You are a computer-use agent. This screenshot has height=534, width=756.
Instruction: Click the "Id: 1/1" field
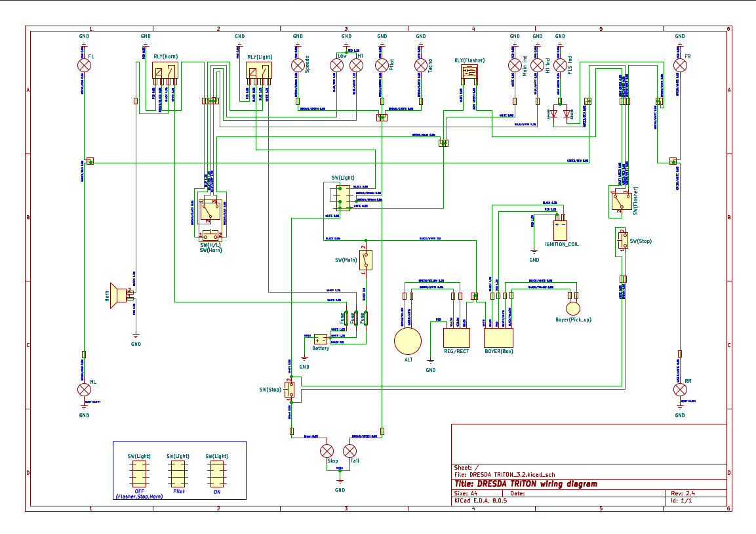[x=681, y=501]
